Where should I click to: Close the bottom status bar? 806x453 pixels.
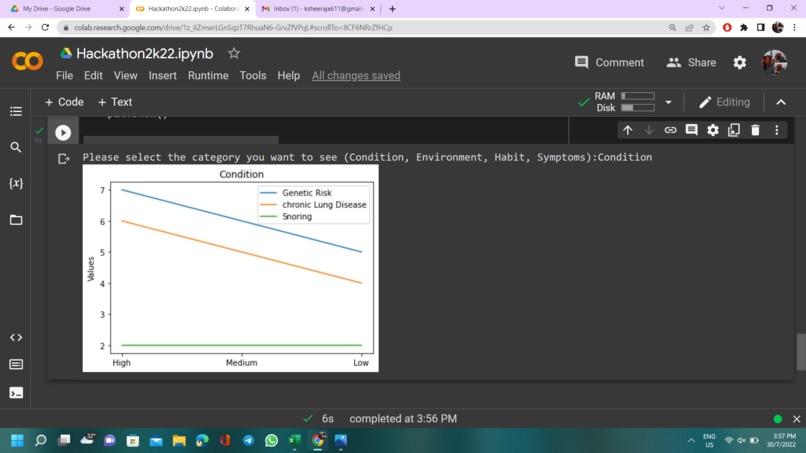click(796, 419)
